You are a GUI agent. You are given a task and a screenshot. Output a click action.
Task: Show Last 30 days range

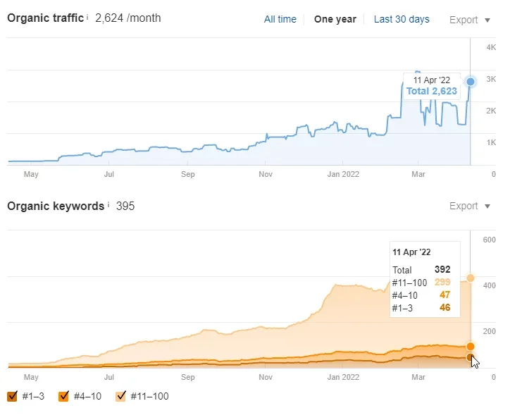tap(402, 19)
